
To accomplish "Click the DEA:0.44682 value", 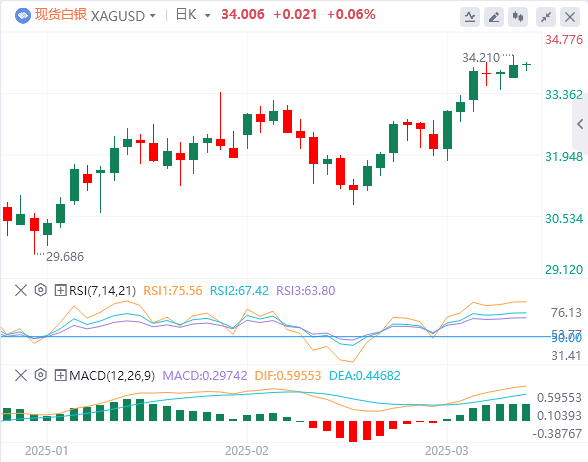I will click(x=365, y=375).
